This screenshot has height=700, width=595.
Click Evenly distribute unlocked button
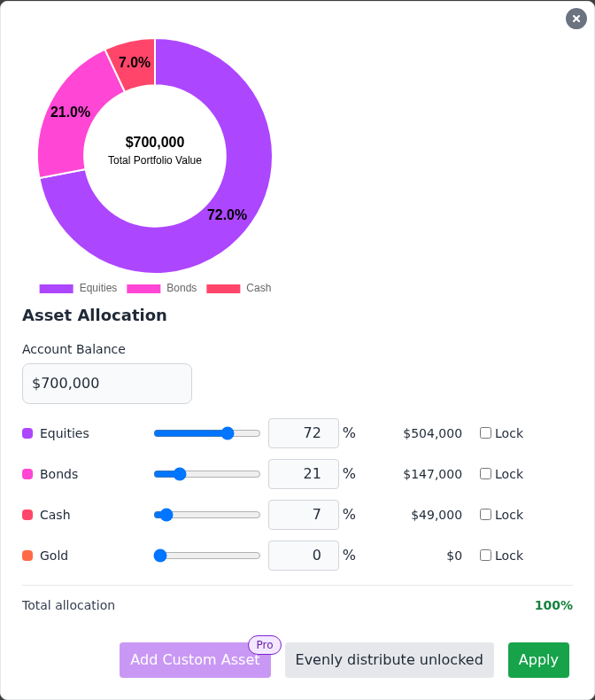point(390,660)
